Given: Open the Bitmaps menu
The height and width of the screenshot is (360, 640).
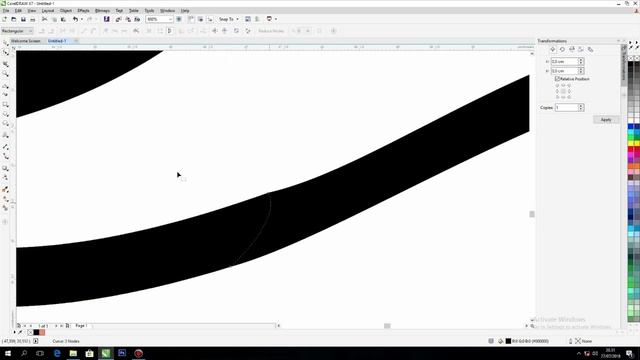Looking at the screenshot, I should tap(102, 11).
